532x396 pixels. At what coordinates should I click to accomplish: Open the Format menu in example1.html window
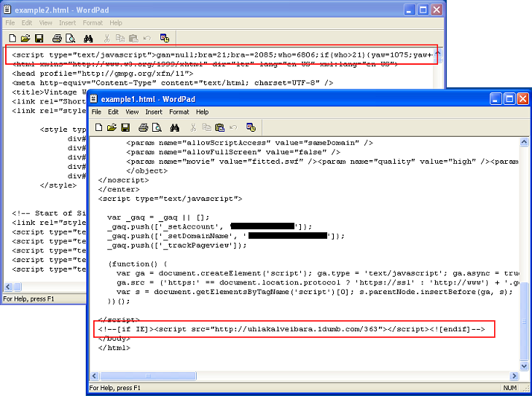click(x=179, y=112)
